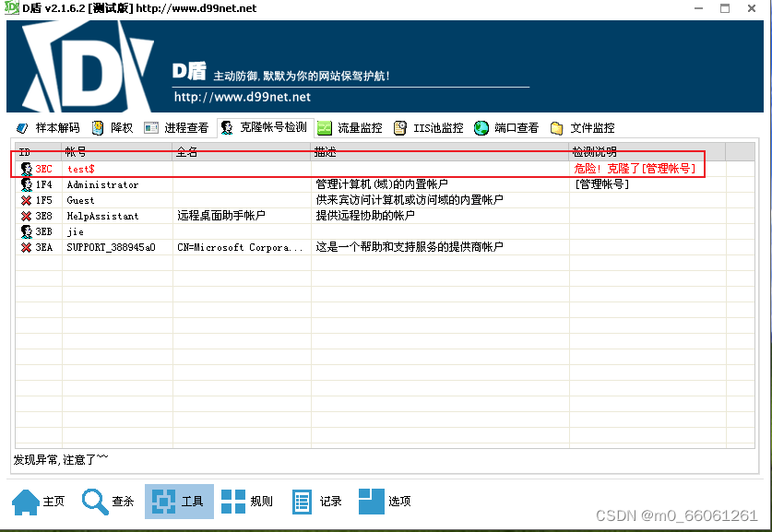Minimize the D盾 window
Image resolution: width=772 pixels, height=532 pixels.
point(698,8)
